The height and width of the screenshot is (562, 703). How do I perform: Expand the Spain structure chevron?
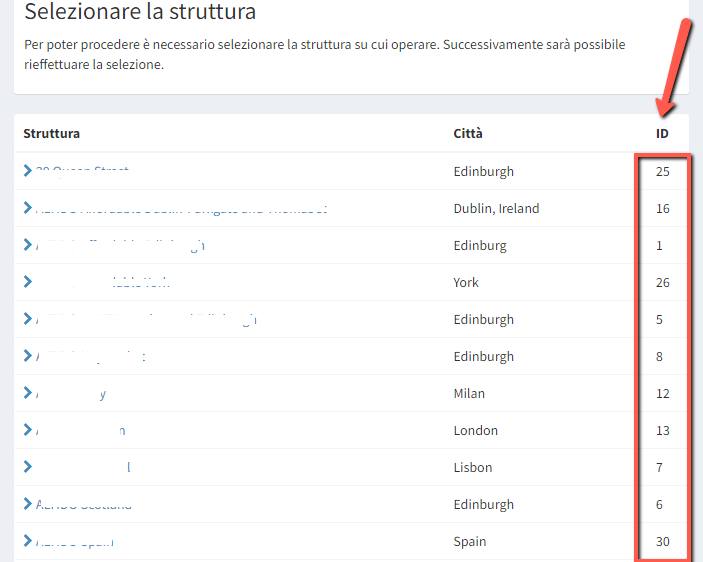tap(28, 540)
